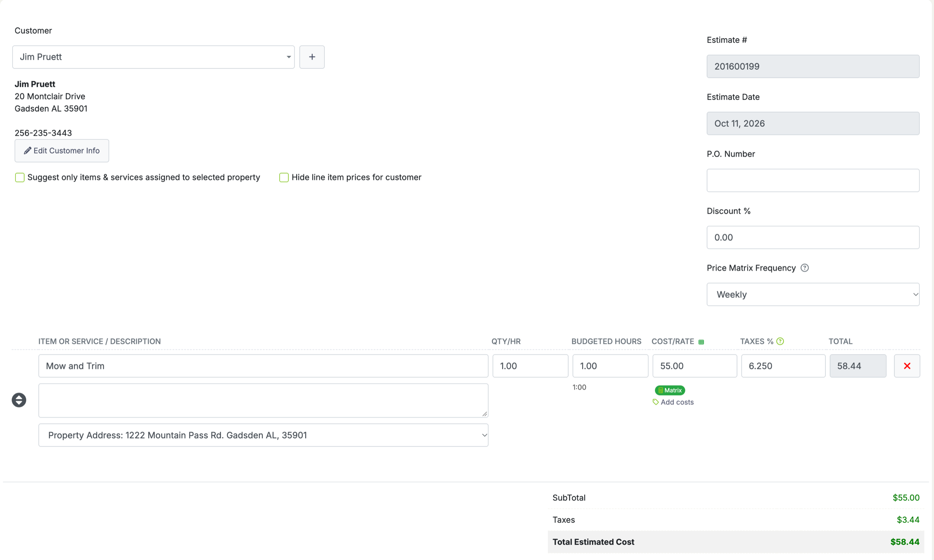This screenshot has height=560, width=934.
Task: Select the SubTotal amount $55.00
Action: pyautogui.click(x=906, y=497)
